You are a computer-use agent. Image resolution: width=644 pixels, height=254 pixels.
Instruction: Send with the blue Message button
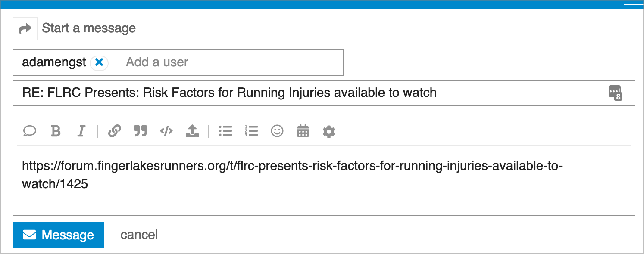(x=58, y=235)
